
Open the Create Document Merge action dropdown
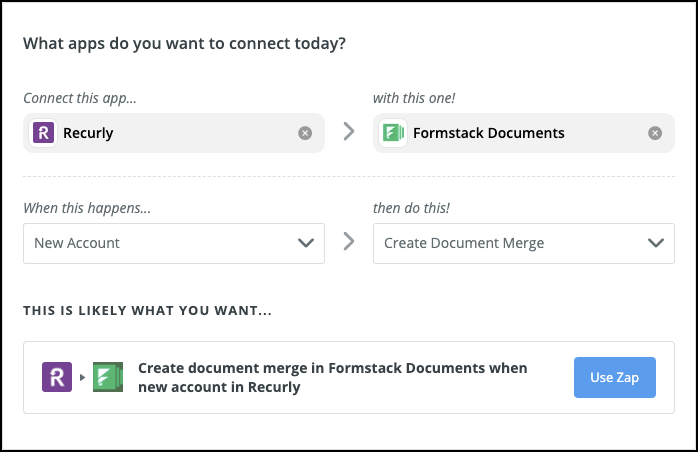point(510,243)
